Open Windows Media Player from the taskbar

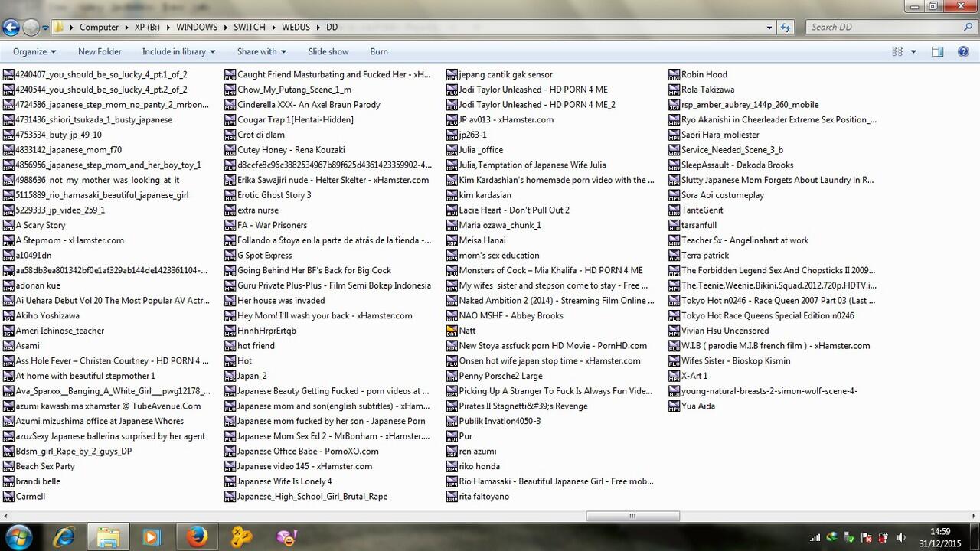[x=152, y=537]
